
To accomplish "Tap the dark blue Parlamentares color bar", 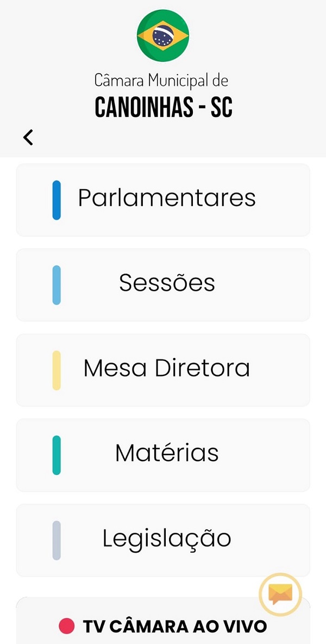I will [x=57, y=200].
